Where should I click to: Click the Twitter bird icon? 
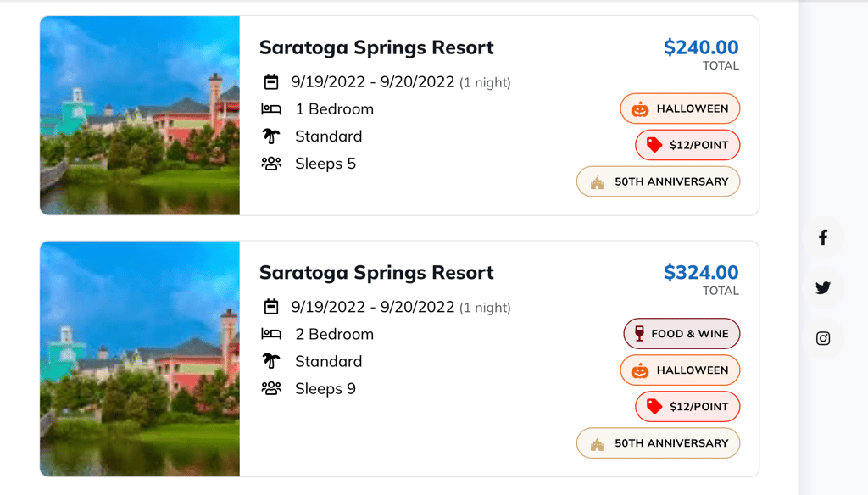(x=823, y=288)
